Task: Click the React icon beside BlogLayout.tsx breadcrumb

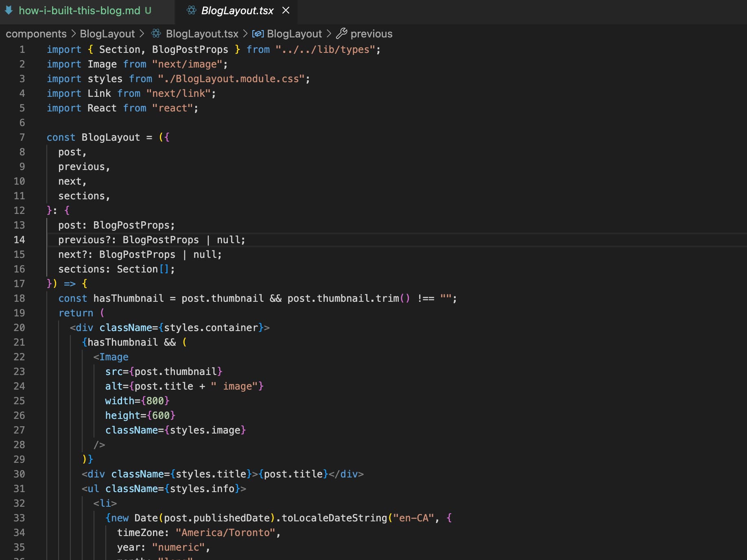Action: [x=156, y=34]
